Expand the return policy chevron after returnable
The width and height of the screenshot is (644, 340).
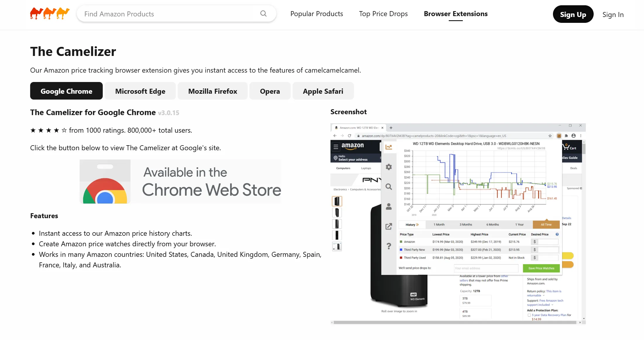pos(544,295)
